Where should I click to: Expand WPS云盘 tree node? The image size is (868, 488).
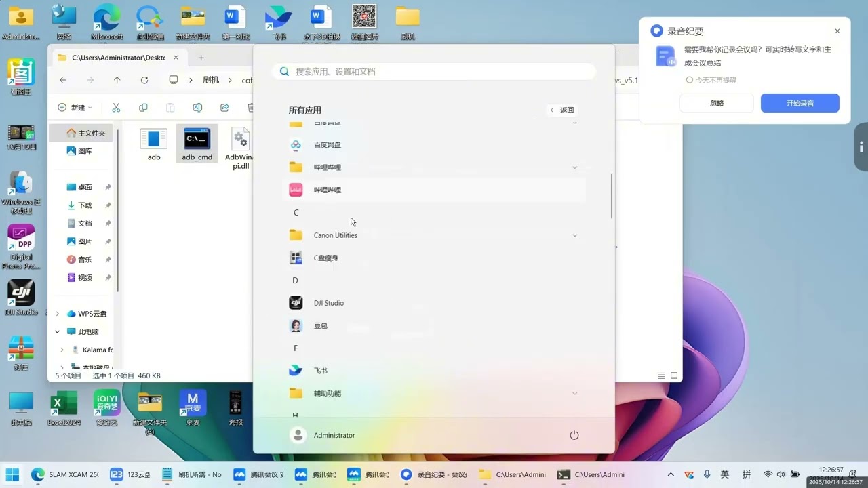(x=57, y=314)
